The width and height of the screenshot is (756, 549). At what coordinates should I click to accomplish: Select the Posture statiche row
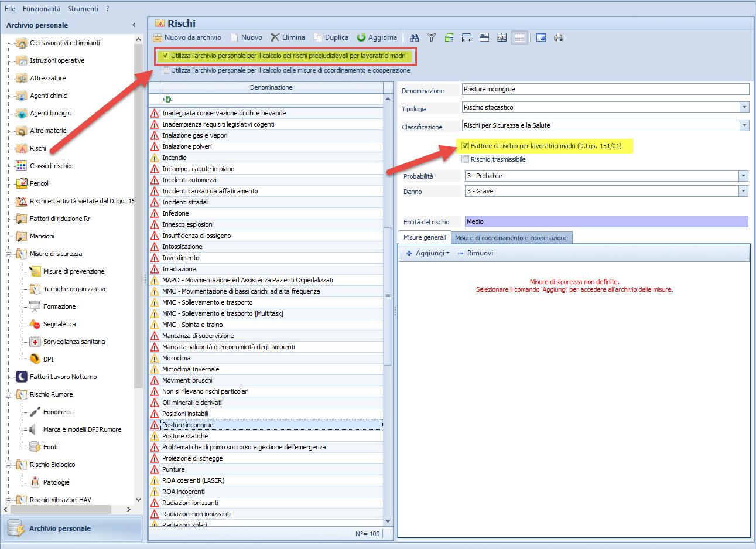[266, 436]
